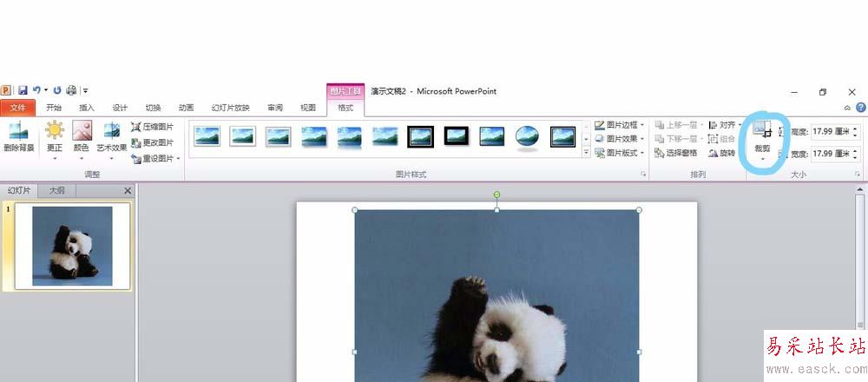Apply the double black frame picture style
868x382 pixels.
point(421,136)
